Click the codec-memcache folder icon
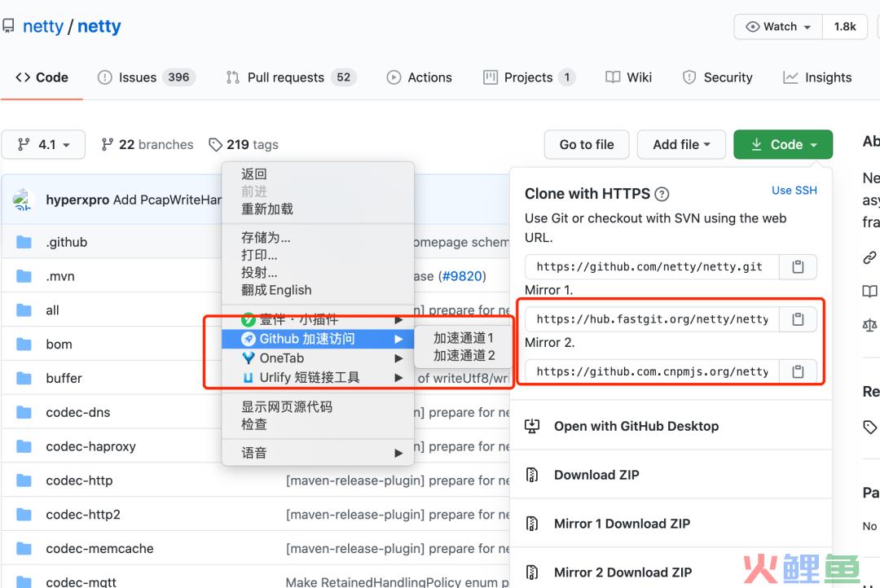The width and height of the screenshot is (880, 588). click(x=24, y=548)
